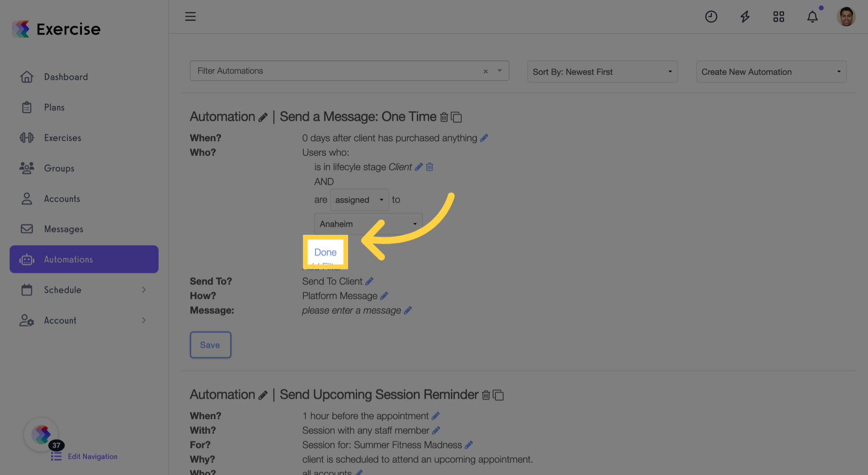Duplicate the Send a Message automation
868x475 pixels.
pos(456,117)
